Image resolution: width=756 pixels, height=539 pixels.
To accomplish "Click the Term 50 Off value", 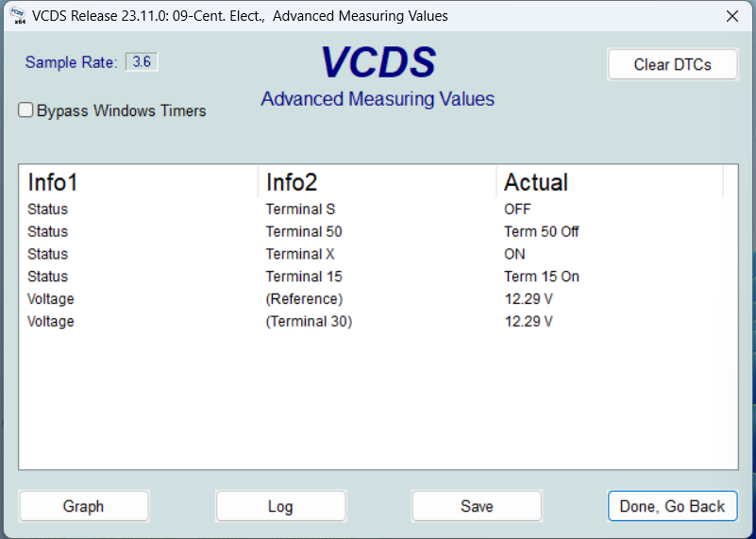I will coord(542,232).
